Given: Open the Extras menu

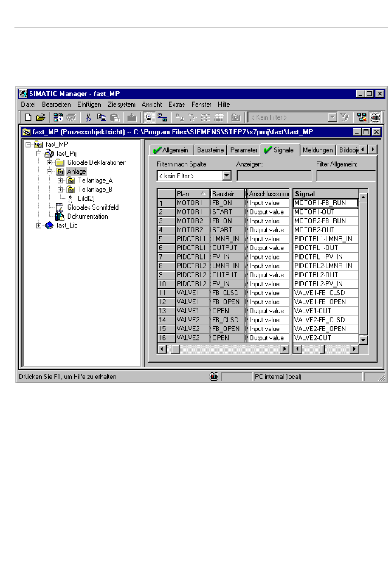Looking at the screenshot, I should (x=177, y=105).
